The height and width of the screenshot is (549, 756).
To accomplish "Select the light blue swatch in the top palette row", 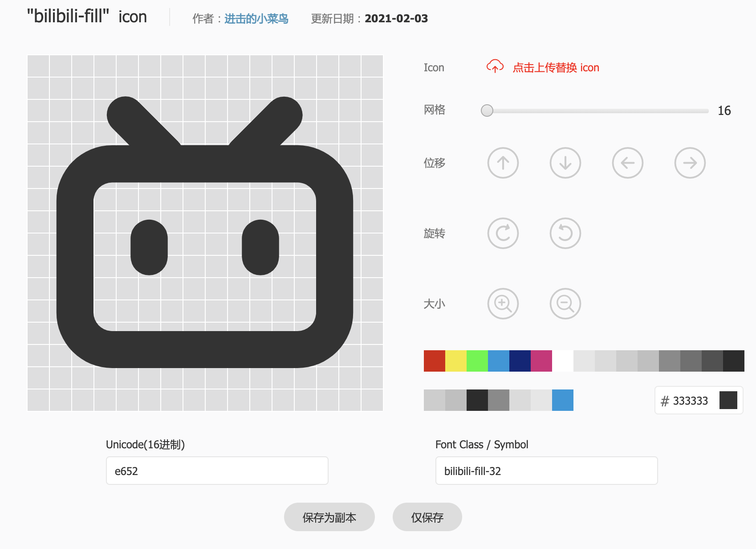I will coord(499,361).
